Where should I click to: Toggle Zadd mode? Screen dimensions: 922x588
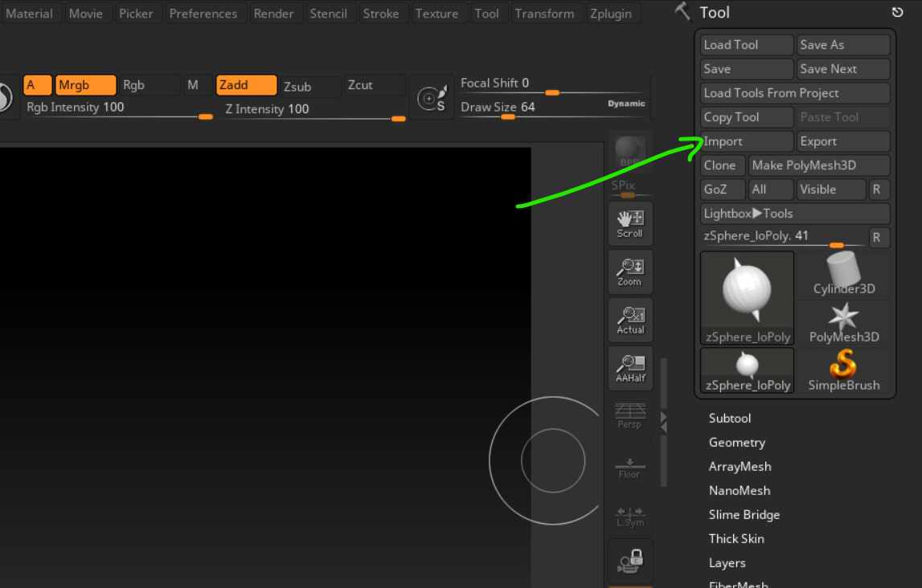coord(246,85)
